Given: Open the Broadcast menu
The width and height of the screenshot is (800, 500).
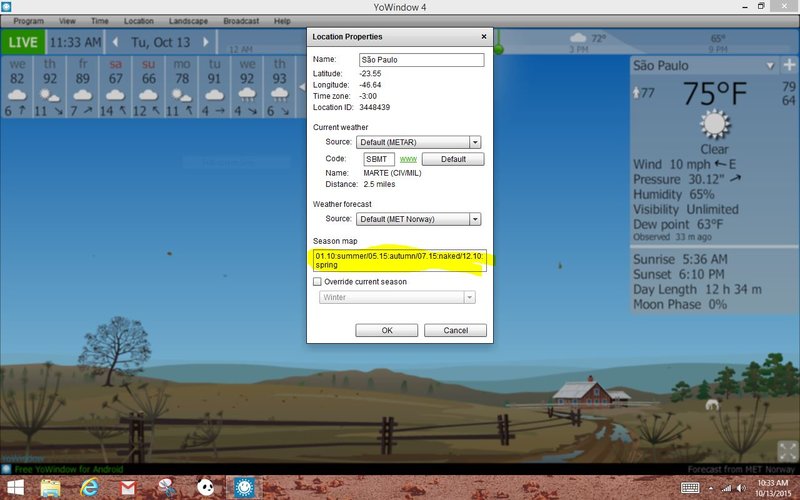Looking at the screenshot, I should [x=241, y=21].
